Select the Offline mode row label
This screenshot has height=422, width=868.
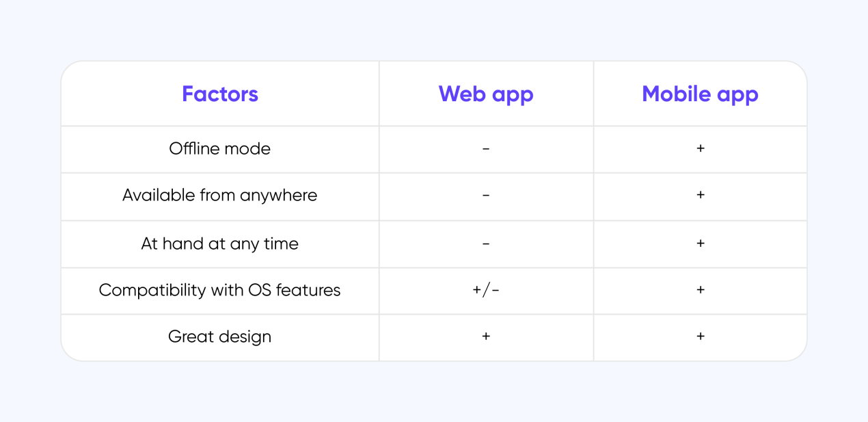tap(220, 148)
